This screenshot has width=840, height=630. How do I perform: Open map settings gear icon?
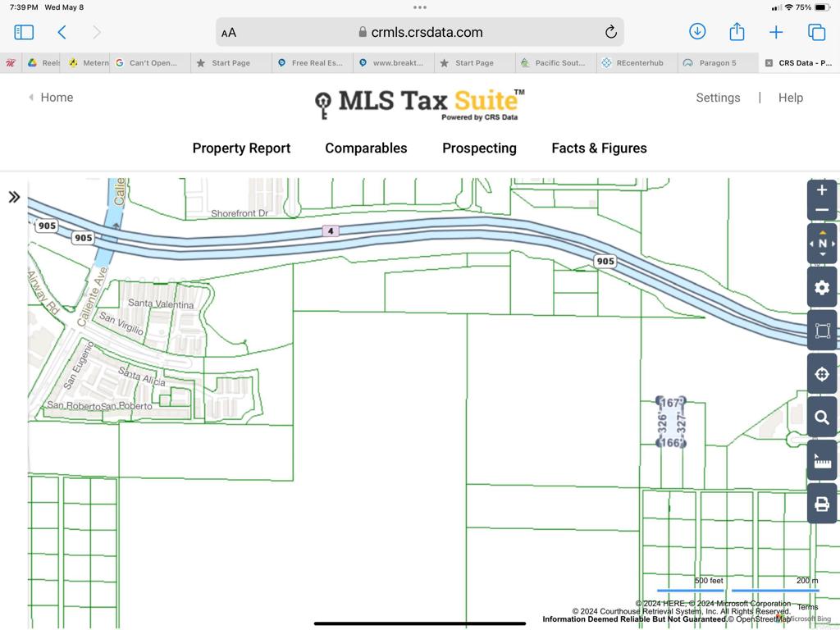pos(822,288)
